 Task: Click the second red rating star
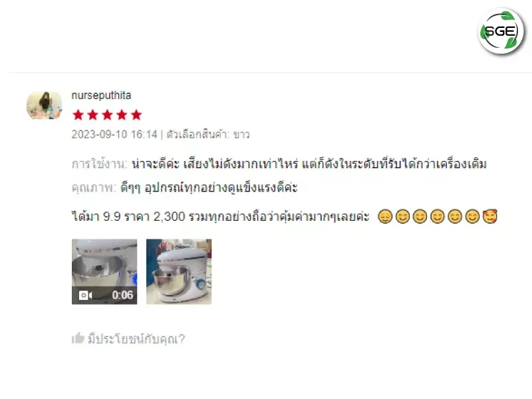point(92,115)
